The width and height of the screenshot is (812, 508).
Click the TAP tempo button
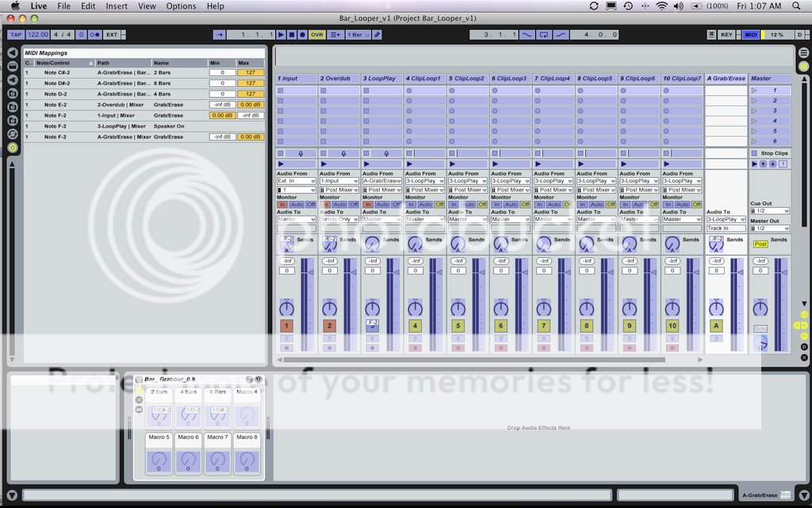(x=16, y=35)
